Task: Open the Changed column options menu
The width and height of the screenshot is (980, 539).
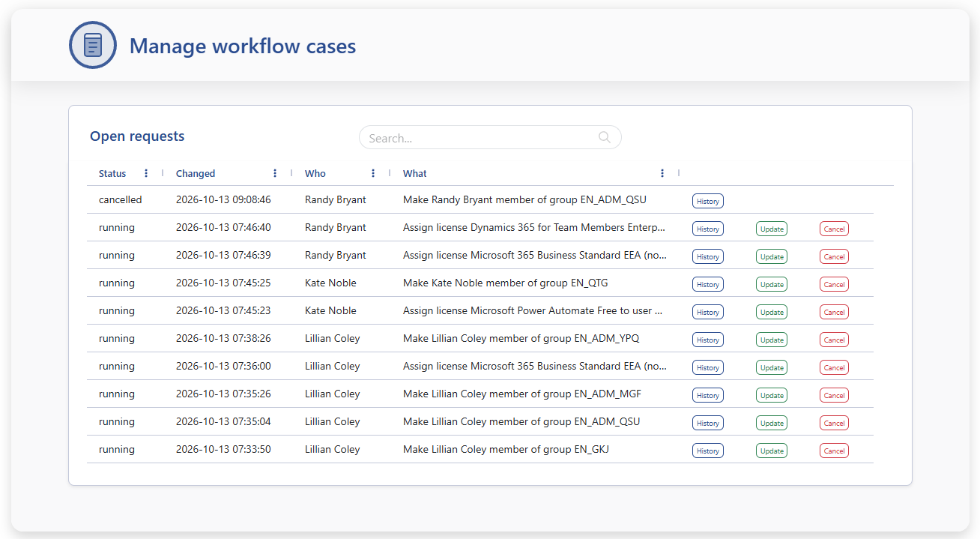Action: coord(275,173)
